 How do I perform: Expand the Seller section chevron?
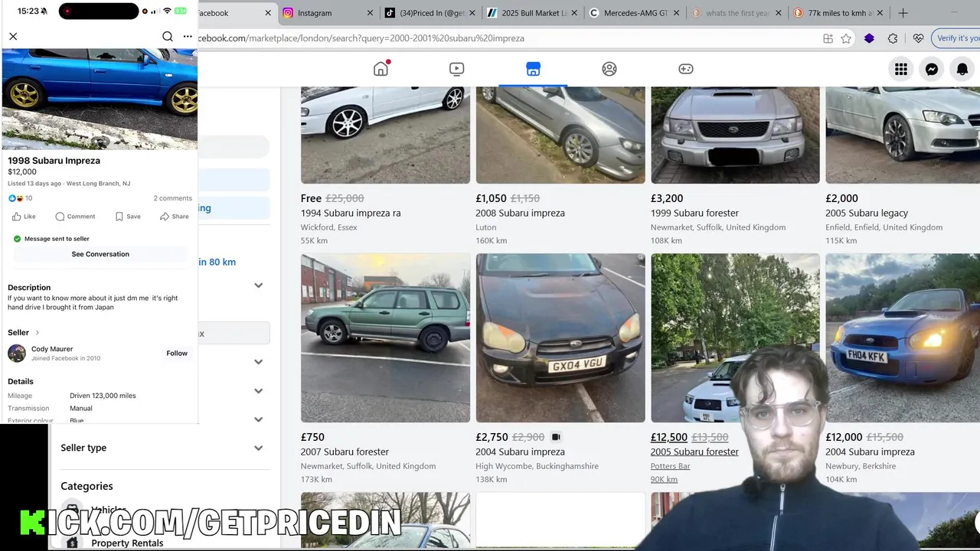click(x=37, y=333)
